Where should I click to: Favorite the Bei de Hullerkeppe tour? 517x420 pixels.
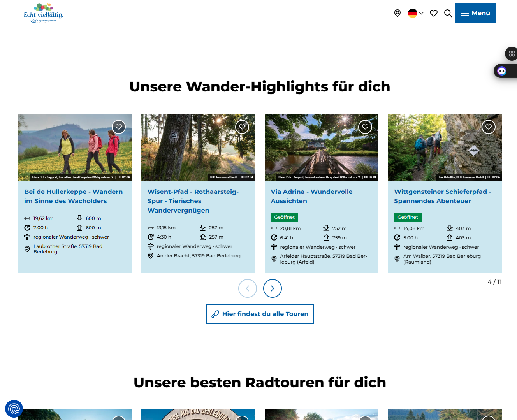(x=119, y=127)
